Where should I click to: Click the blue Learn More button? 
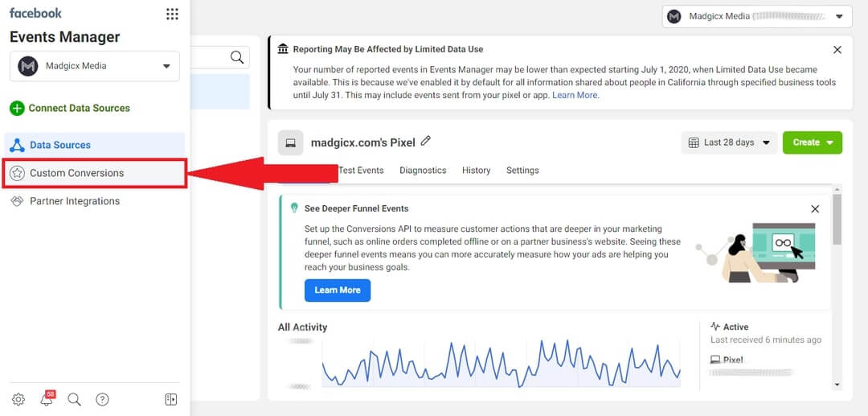pyautogui.click(x=337, y=290)
